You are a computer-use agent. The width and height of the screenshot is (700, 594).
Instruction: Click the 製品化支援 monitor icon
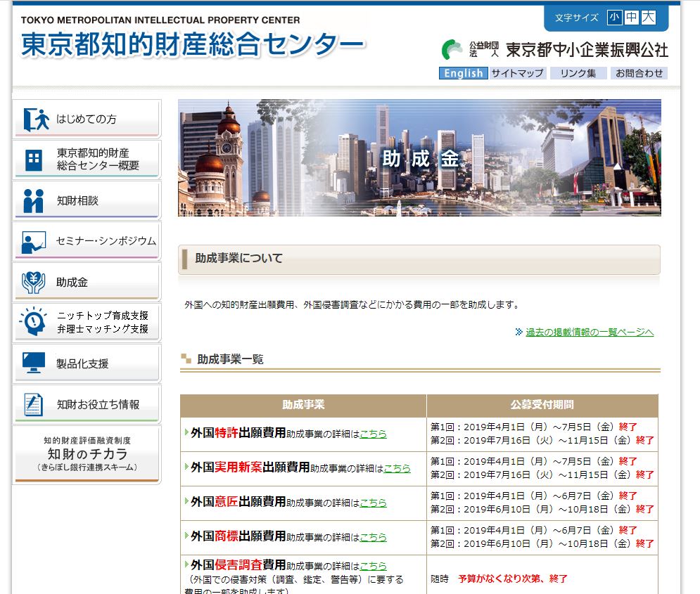click(x=34, y=363)
